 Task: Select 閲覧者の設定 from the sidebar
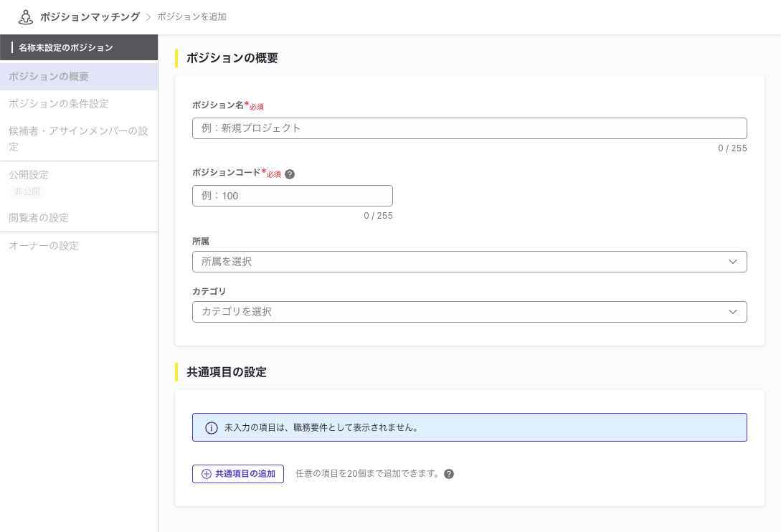(x=39, y=218)
